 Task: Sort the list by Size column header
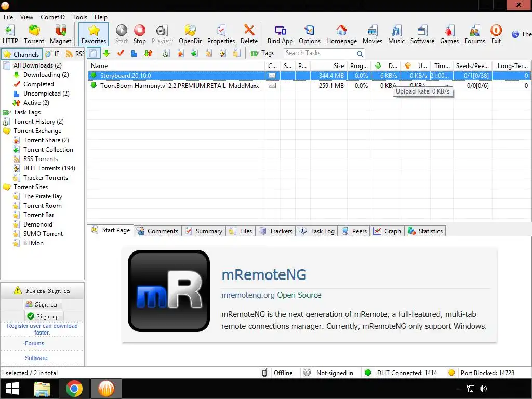[x=328, y=66]
